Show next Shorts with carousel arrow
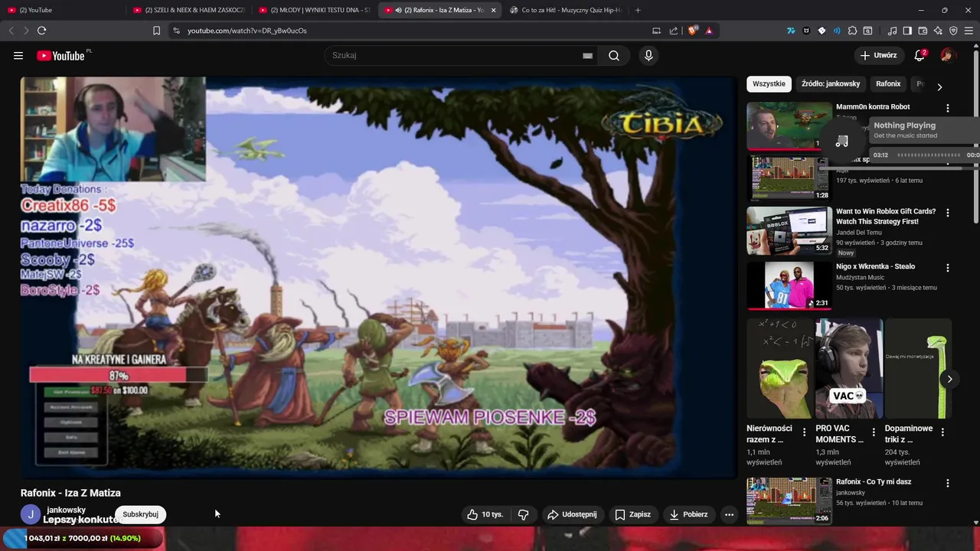The image size is (980, 551). [x=949, y=379]
